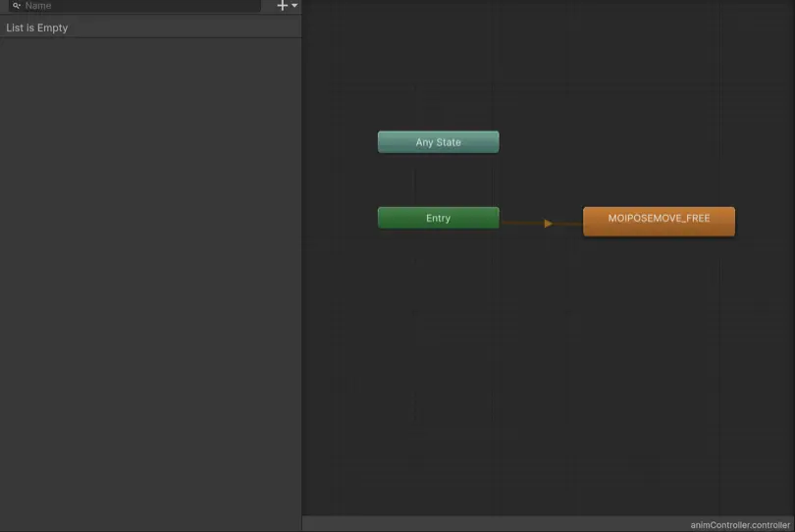
Task: Open the dropdown arrow beside the plus icon
Action: [x=294, y=6]
